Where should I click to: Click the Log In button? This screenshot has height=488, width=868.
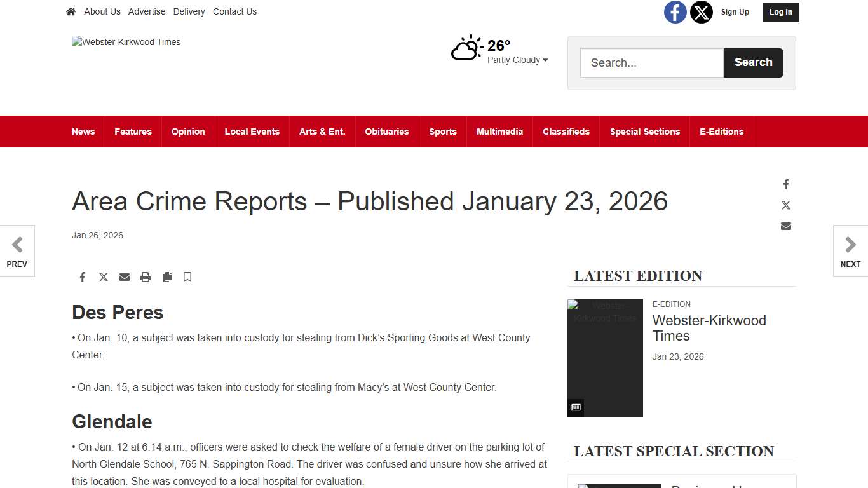point(780,11)
